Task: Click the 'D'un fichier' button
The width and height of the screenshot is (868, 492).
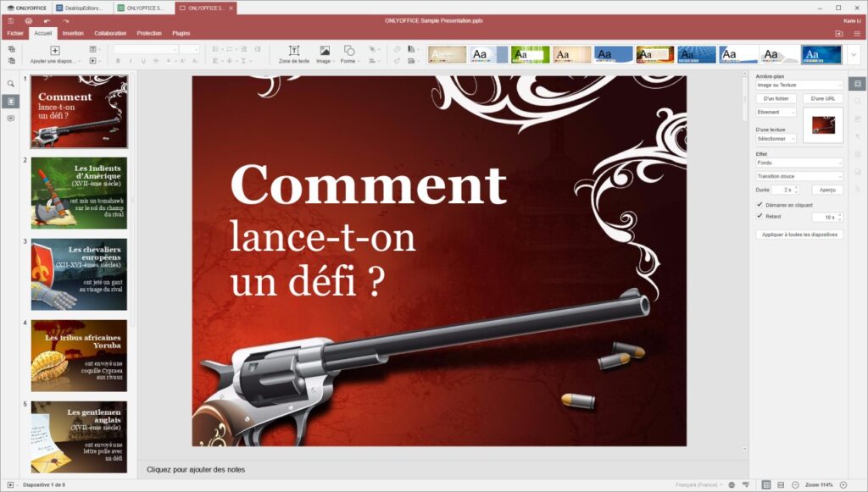Action: click(776, 98)
